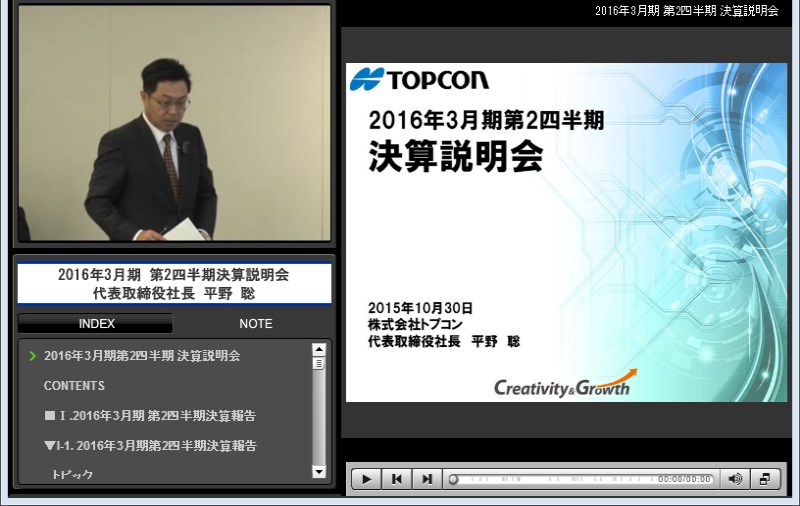Mute audio with the speaker icon
The width and height of the screenshot is (800, 506).
(x=735, y=479)
